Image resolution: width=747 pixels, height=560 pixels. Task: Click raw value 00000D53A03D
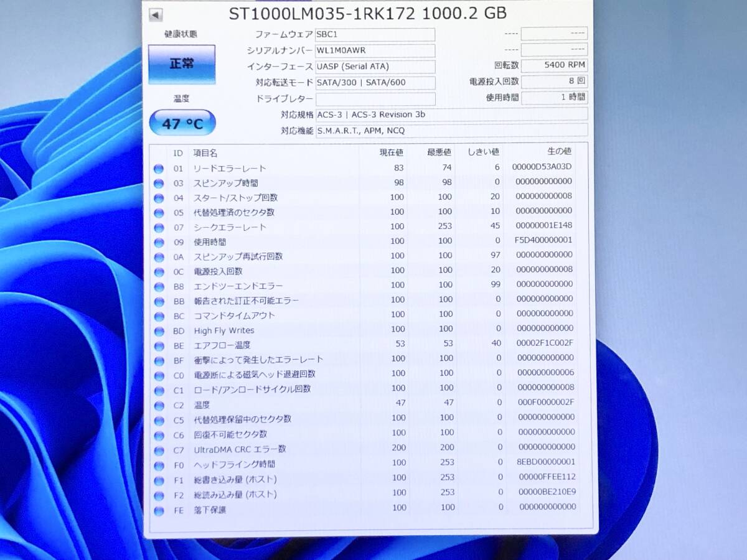542,167
